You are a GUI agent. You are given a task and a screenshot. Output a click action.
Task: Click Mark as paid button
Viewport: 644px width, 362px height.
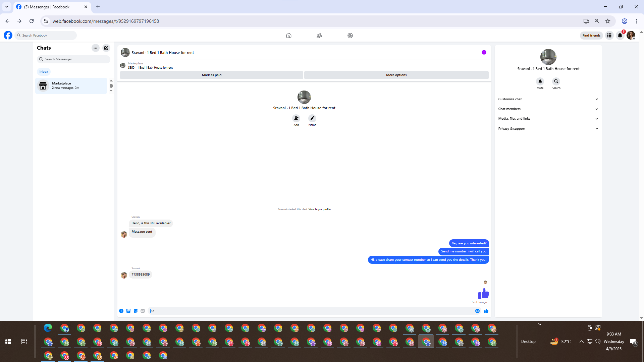[211, 75]
